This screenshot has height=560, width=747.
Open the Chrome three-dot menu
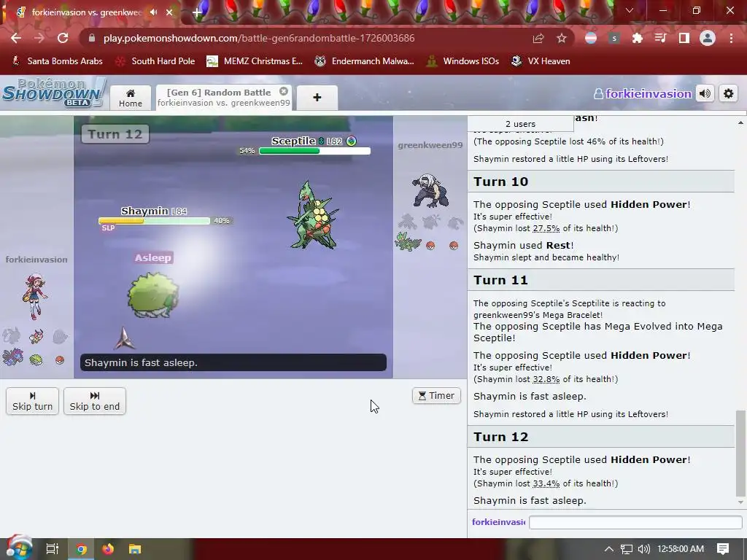click(731, 38)
